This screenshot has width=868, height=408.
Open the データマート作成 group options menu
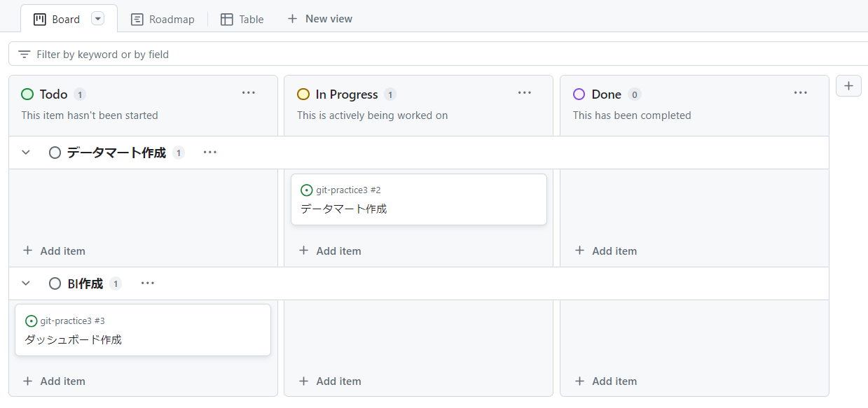[x=209, y=152]
